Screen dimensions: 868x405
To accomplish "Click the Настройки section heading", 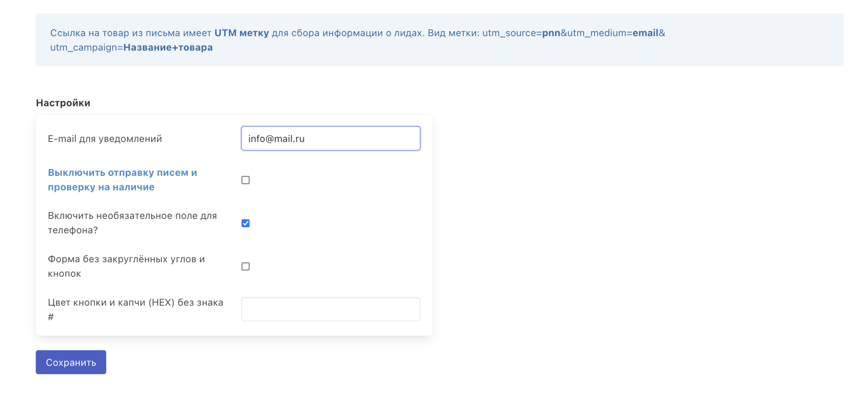I will (x=63, y=103).
